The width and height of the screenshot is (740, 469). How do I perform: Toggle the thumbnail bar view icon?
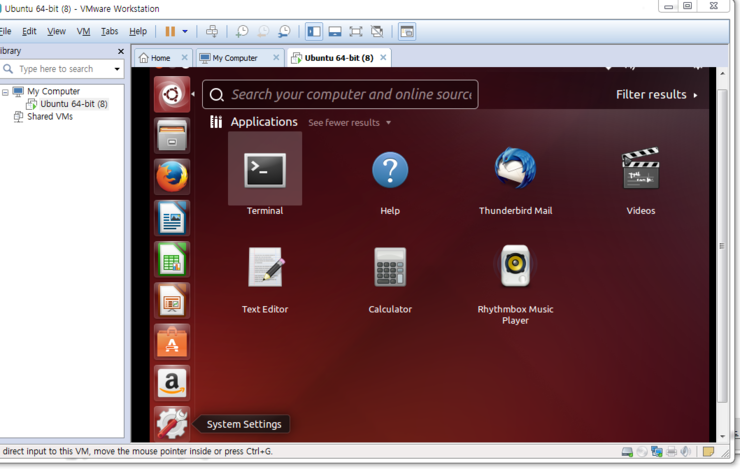click(x=335, y=32)
